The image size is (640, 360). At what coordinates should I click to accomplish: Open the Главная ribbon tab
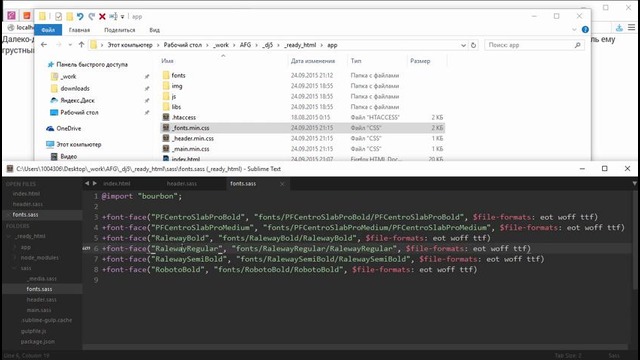(79, 30)
